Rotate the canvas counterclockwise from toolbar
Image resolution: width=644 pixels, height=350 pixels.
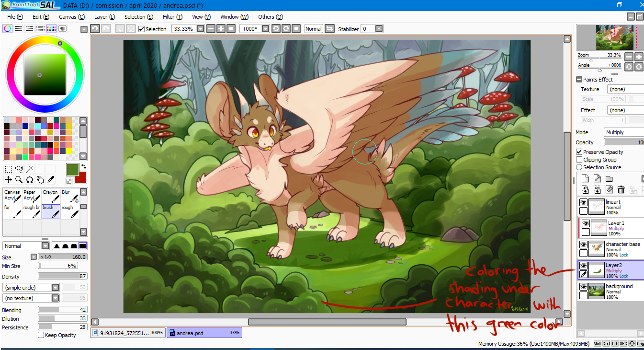[x=276, y=29]
